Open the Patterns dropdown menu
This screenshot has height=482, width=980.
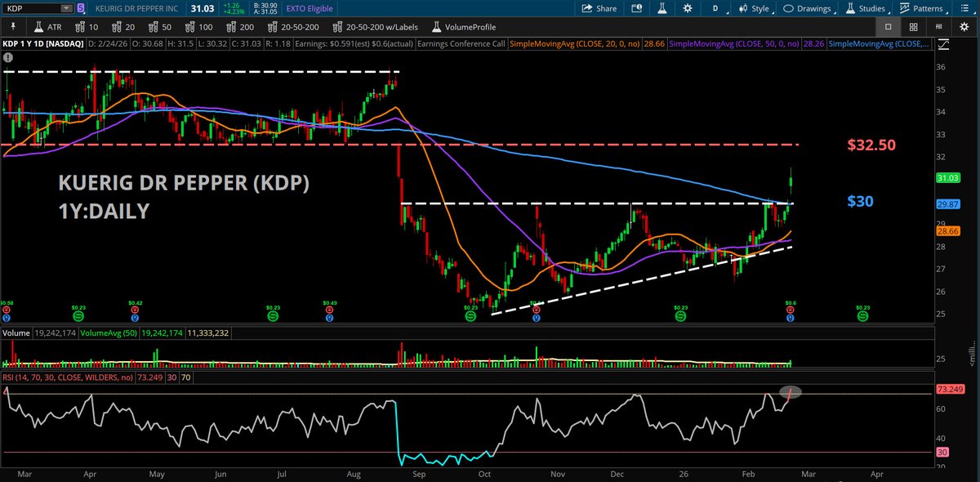coord(924,8)
